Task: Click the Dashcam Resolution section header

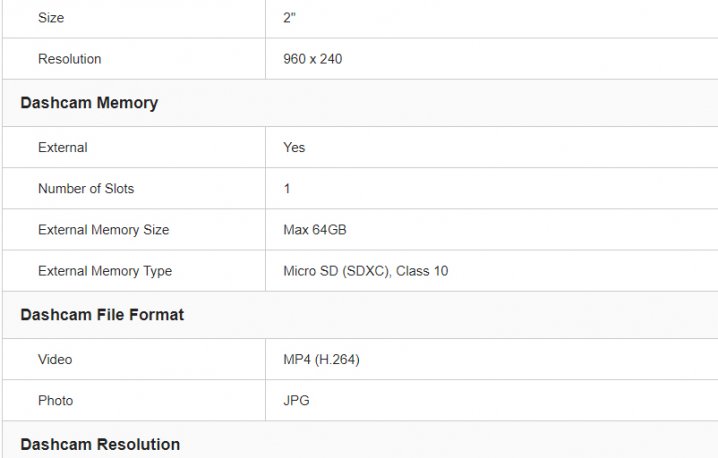Action: (x=100, y=444)
